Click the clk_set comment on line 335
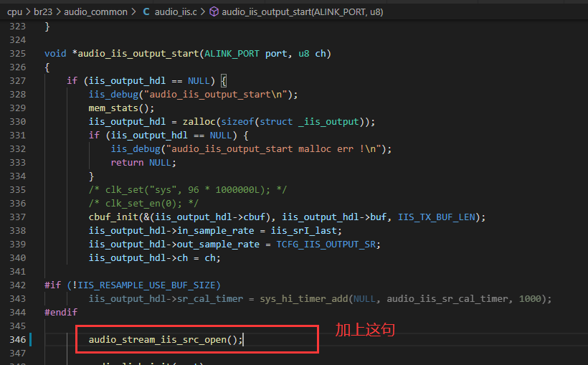This screenshot has height=365, width=588. pyautogui.click(x=187, y=190)
